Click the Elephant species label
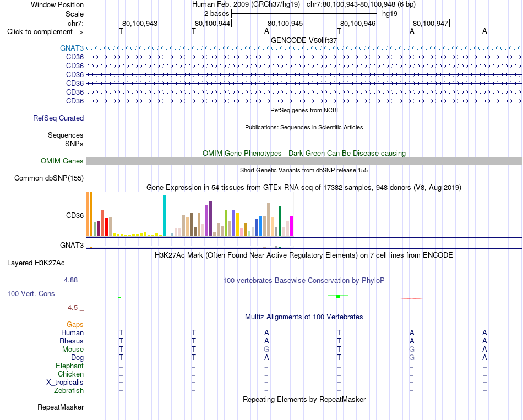 pyautogui.click(x=70, y=366)
